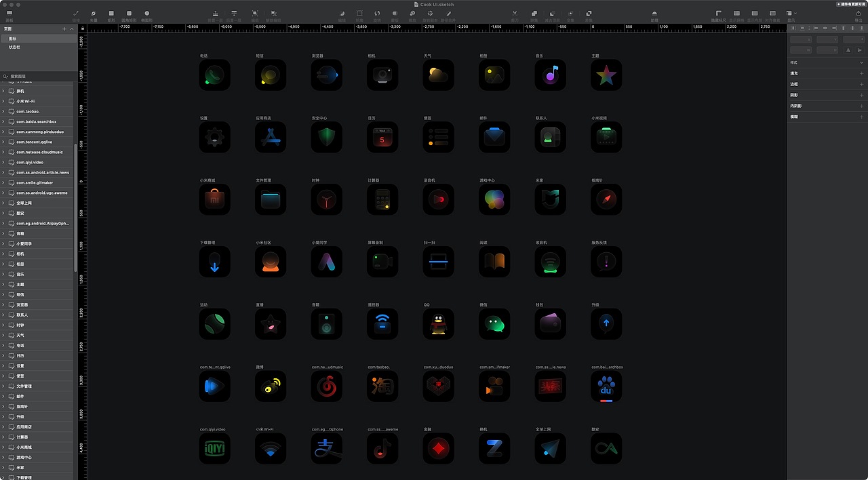
Task: Select the 日历 calendar icon artboard
Action: click(x=382, y=137)
